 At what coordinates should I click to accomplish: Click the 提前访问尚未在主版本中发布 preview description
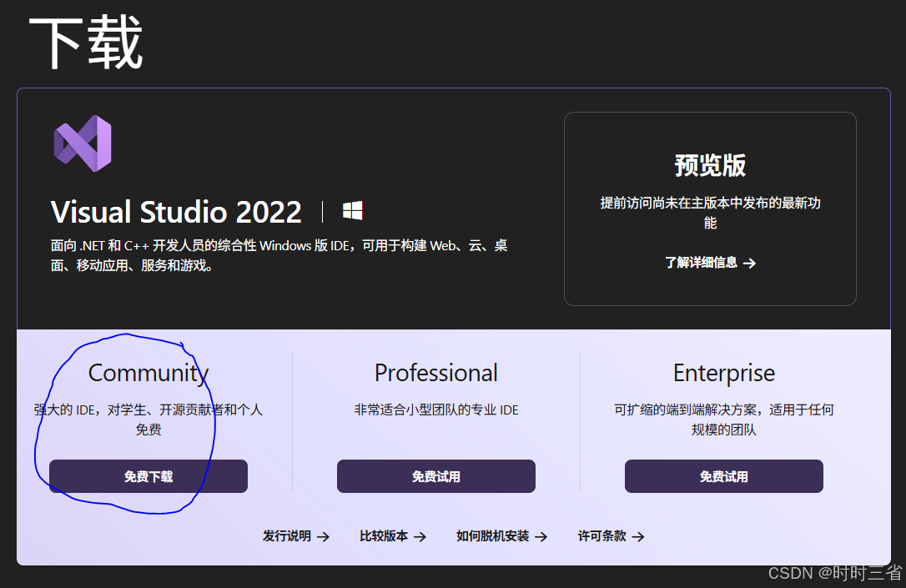point(710,213)
